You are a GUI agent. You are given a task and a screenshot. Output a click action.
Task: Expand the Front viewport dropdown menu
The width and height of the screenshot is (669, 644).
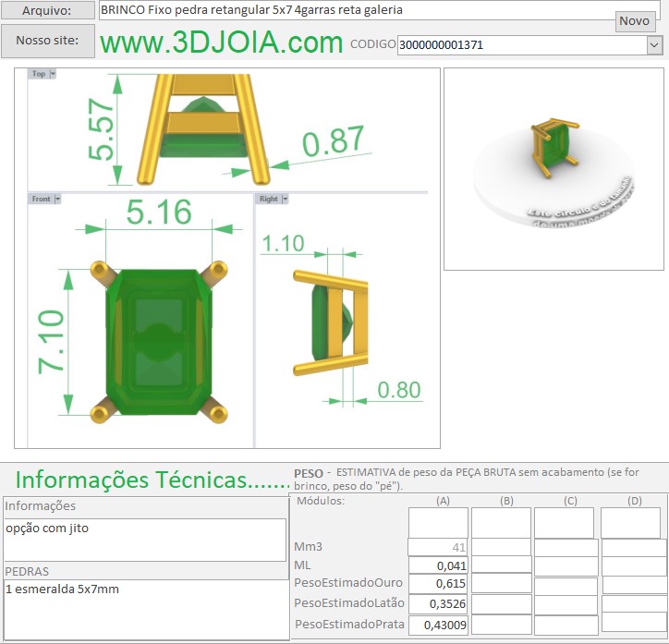coord(56,199)
